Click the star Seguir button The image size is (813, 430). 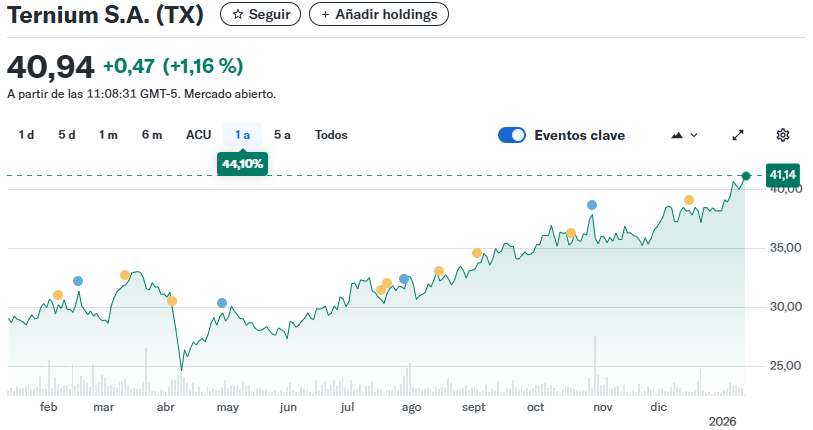coord(260,15)
